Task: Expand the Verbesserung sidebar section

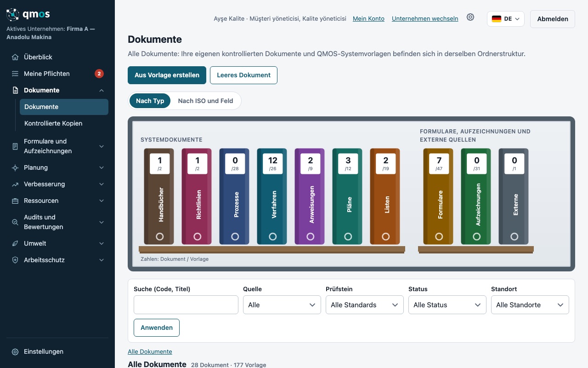Action: click(x=102, y=184)
